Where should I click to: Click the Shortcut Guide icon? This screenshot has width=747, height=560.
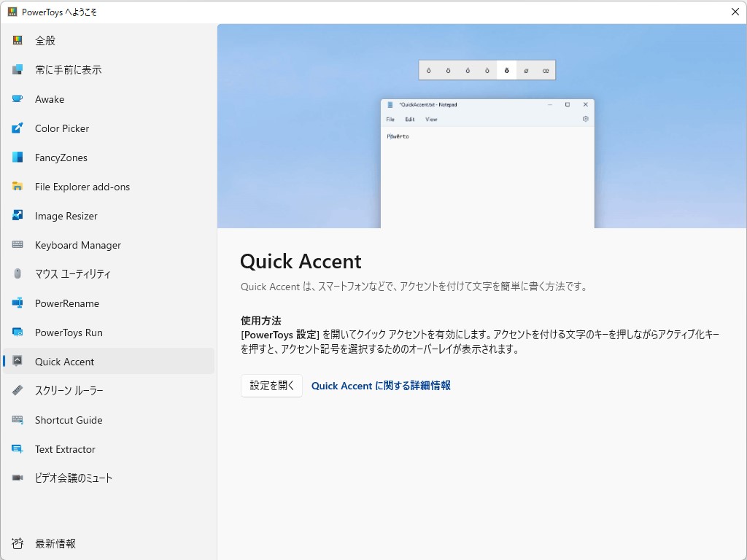(19, 420)
